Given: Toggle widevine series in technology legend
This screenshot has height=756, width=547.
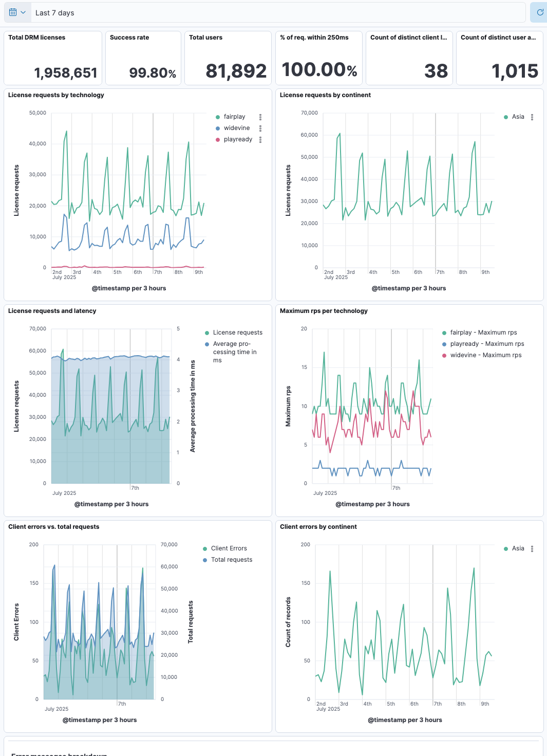Looking at the screenshot, I should [236, 128].
